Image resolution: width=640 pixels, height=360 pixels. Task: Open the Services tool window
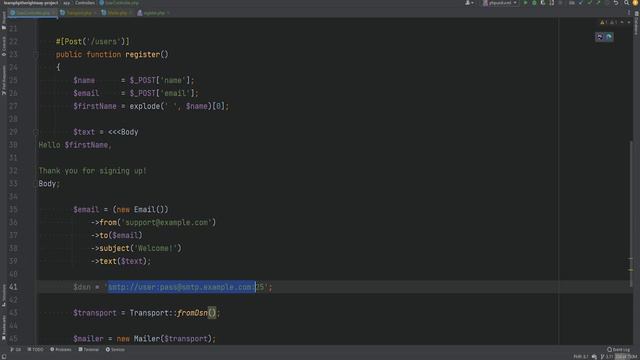pos(116,349)
